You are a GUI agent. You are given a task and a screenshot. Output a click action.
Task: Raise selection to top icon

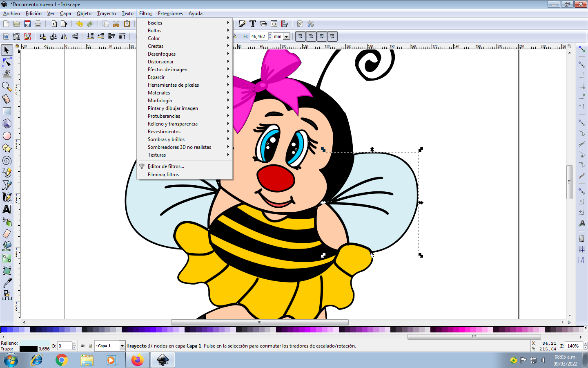click(x=122, y=36)
